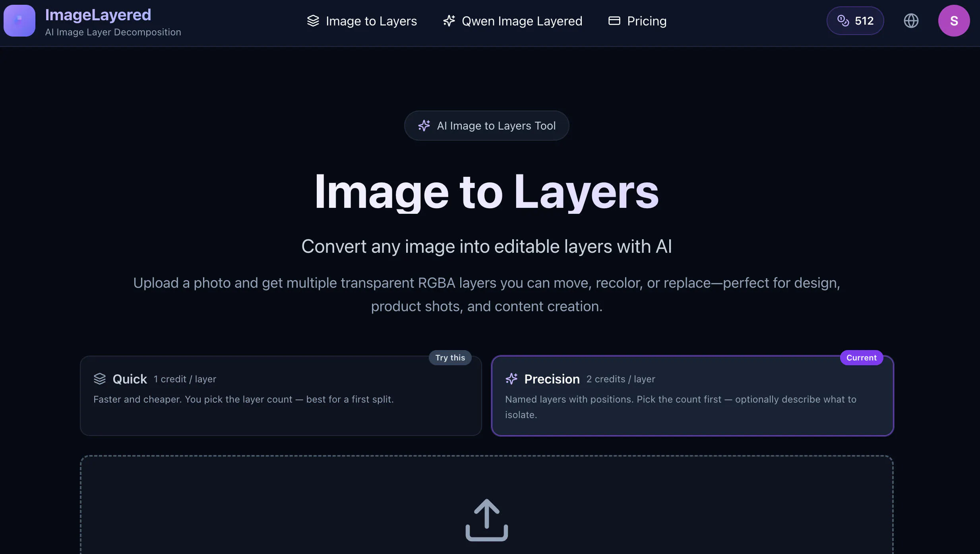The height and width of the screenshot is (554, 980).
Task: Click the credit card icon beside Pricing
Action: click(x=614, y=21)
